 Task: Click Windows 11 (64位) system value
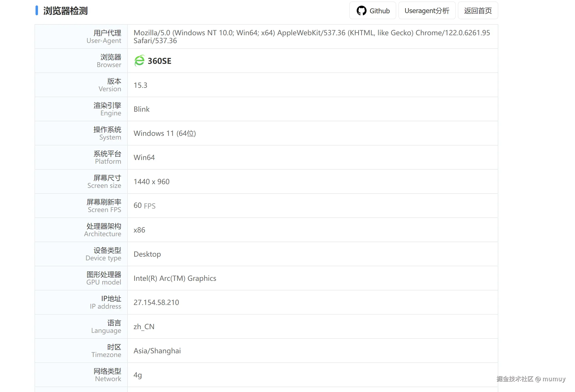165,133
